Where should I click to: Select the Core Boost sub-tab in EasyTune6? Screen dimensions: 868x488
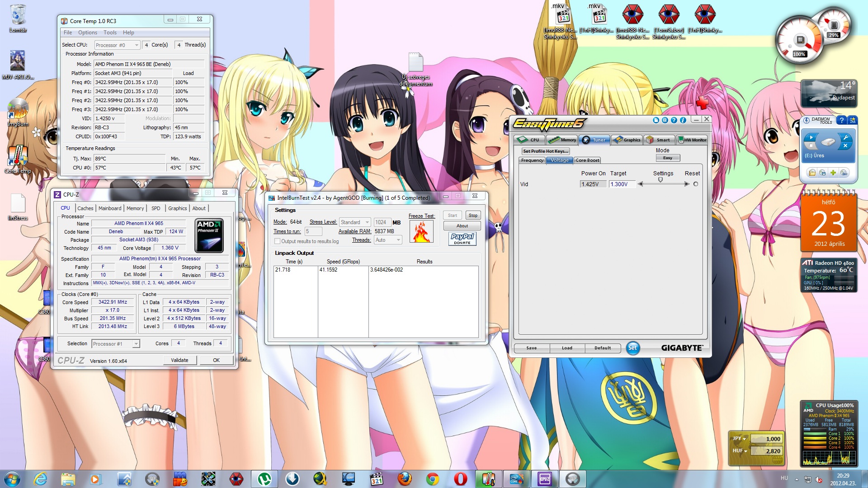[587, 160]
